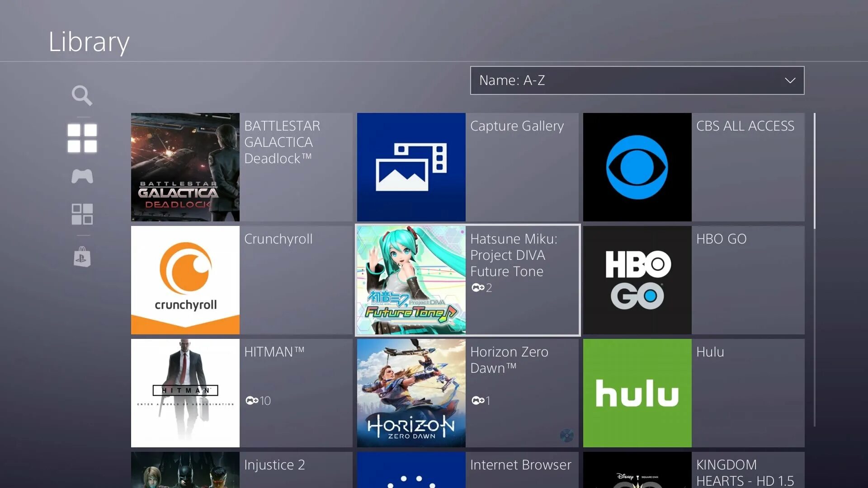Open Hulu app
Screen dimensions: 868x488
(x=637, y=393)
